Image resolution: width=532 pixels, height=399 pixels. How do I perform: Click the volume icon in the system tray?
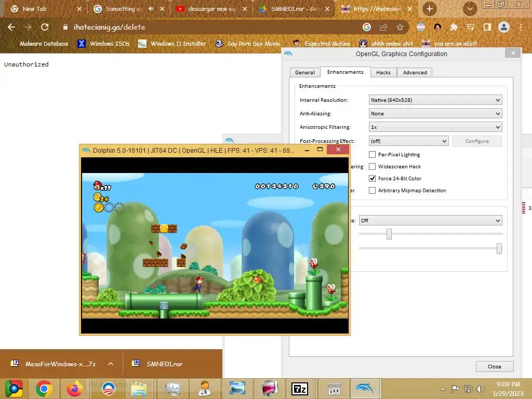(x=481, y=389)
